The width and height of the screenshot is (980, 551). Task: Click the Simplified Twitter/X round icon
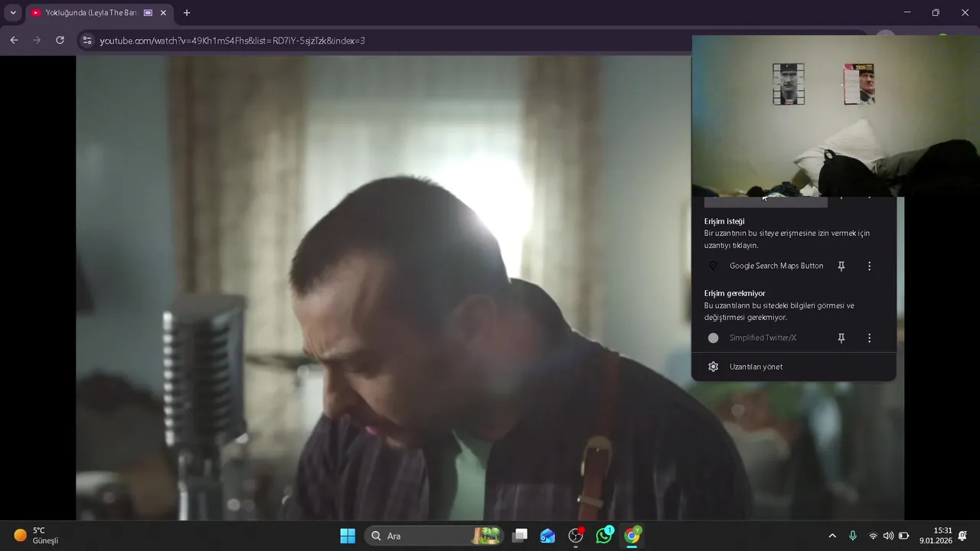[713, 337]
